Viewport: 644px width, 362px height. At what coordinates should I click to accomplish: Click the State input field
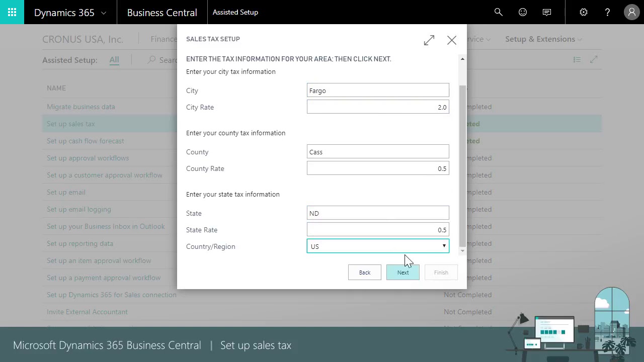(378, 213)
